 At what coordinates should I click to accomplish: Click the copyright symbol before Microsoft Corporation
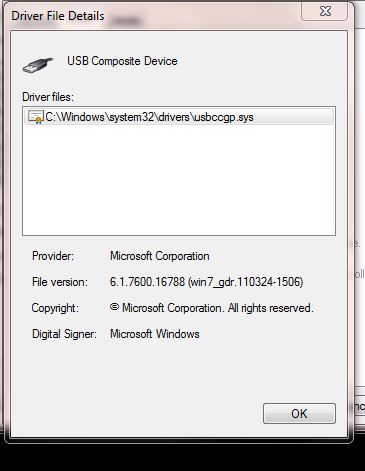tap(114, 307)
